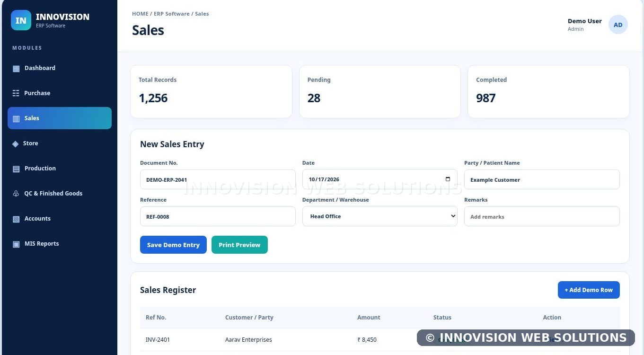Click the Dashboard grid icon in sidebar
644x355 pixels.
16,68
